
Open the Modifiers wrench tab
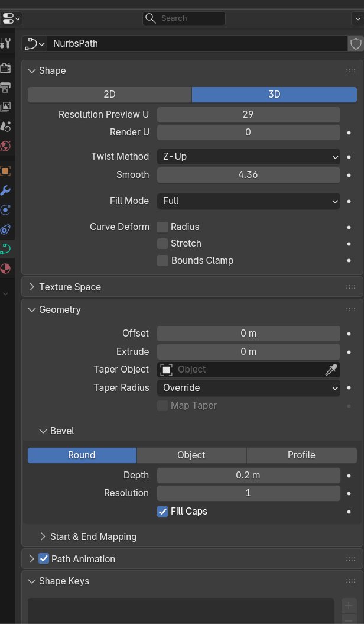(5, 190)
